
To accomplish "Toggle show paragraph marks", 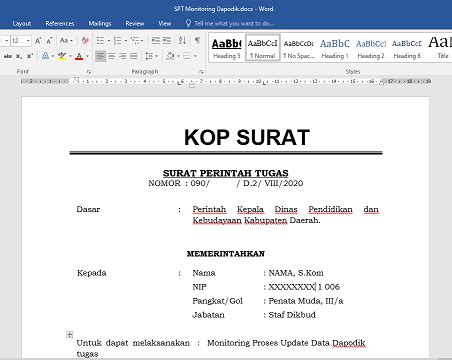I will pyautogui.click(x=197, y=41).
